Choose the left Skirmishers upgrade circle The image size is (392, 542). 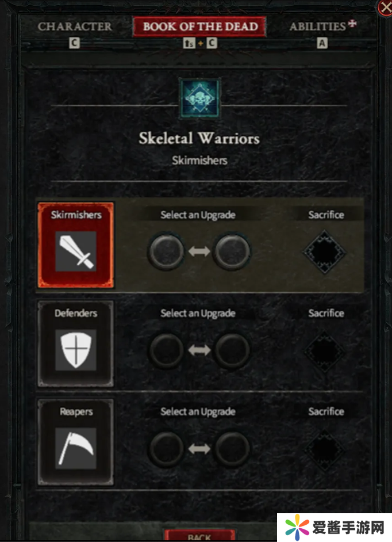tap(166, 251)
